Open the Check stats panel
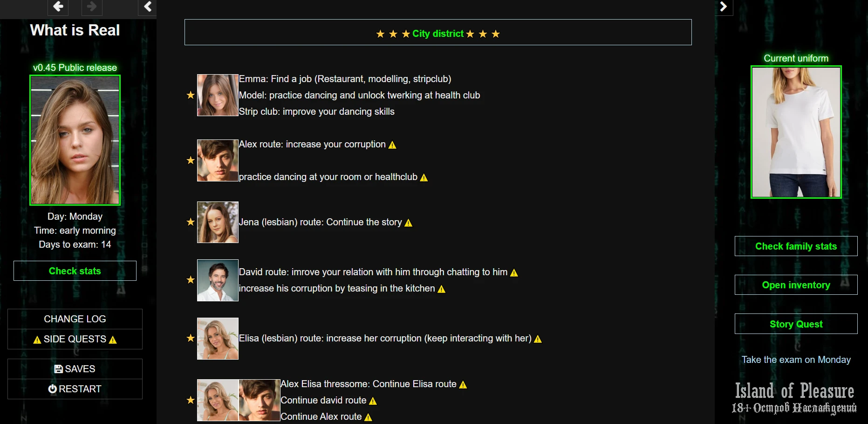The width and height of the screenshot is (868, 424). click(x=75, y=271)
